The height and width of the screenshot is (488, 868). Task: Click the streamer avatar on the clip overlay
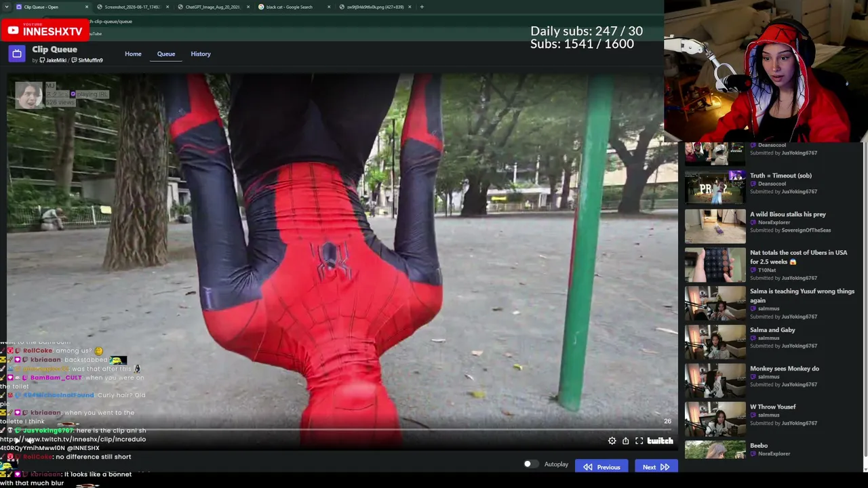(x=29, y=96)
